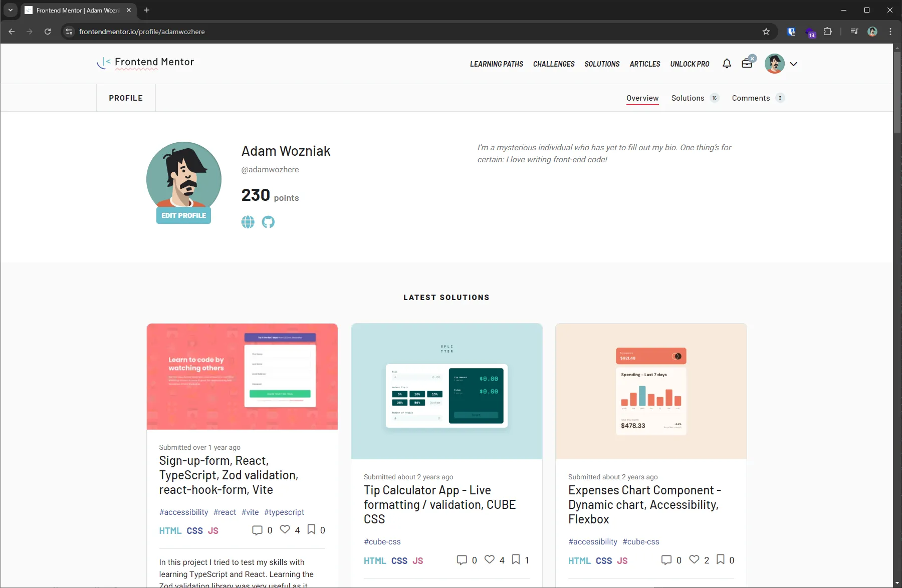The image size is (902, 588).
Task: Click the Expenses Chart preview thumbnail
Action: click(x=651, y=391)
